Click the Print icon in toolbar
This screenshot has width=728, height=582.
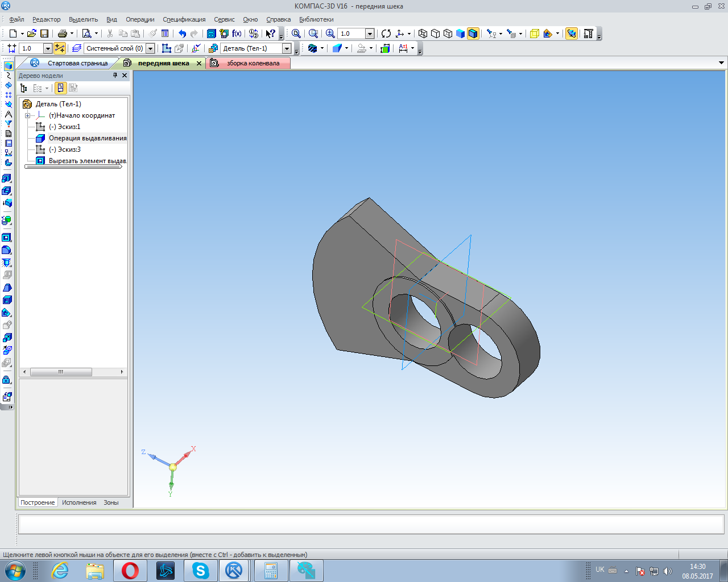click(63, 34)
